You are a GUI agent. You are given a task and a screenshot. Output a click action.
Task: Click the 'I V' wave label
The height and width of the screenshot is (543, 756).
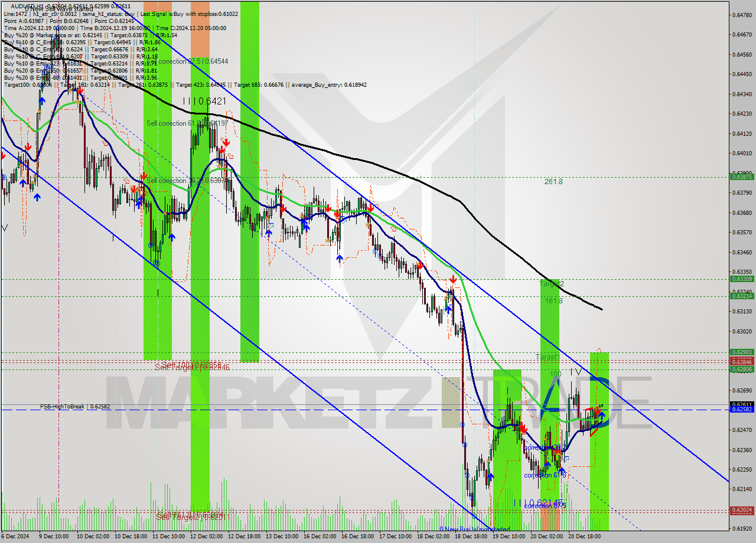tap(575, 372)
